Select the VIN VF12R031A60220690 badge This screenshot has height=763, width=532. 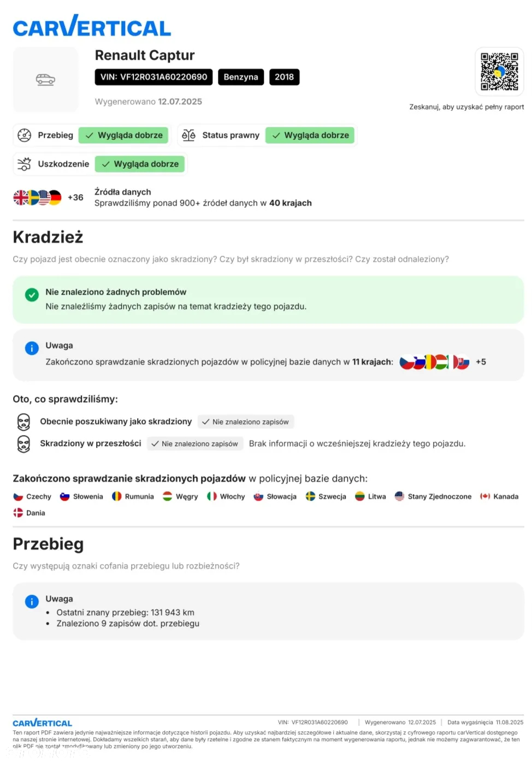[x=153, y=77]
